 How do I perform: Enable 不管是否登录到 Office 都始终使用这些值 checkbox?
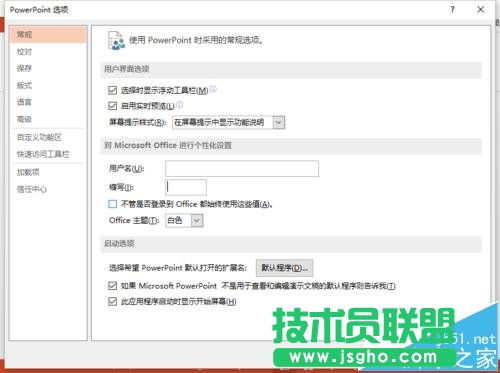coord(113,204)
